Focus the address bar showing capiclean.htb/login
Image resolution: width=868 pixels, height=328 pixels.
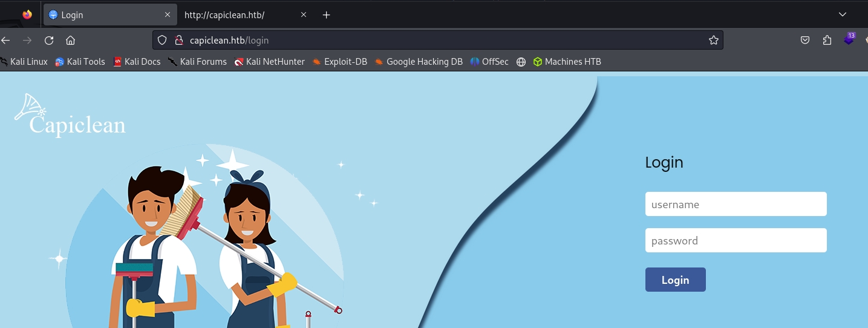click(x=438, y=41)
